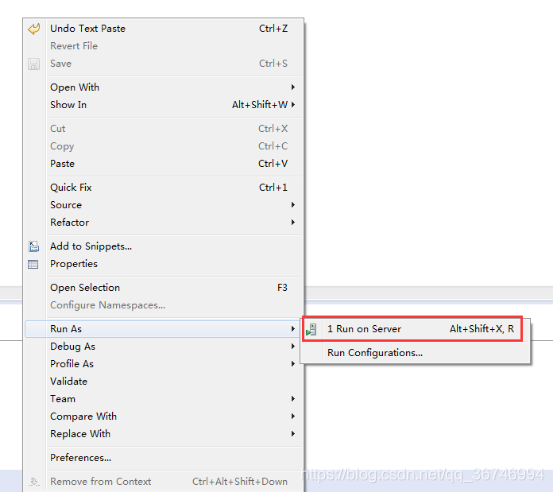Select Configure Namespaces... entry
The width and height of the screenshot is (554, 493).
coord(163,305)
